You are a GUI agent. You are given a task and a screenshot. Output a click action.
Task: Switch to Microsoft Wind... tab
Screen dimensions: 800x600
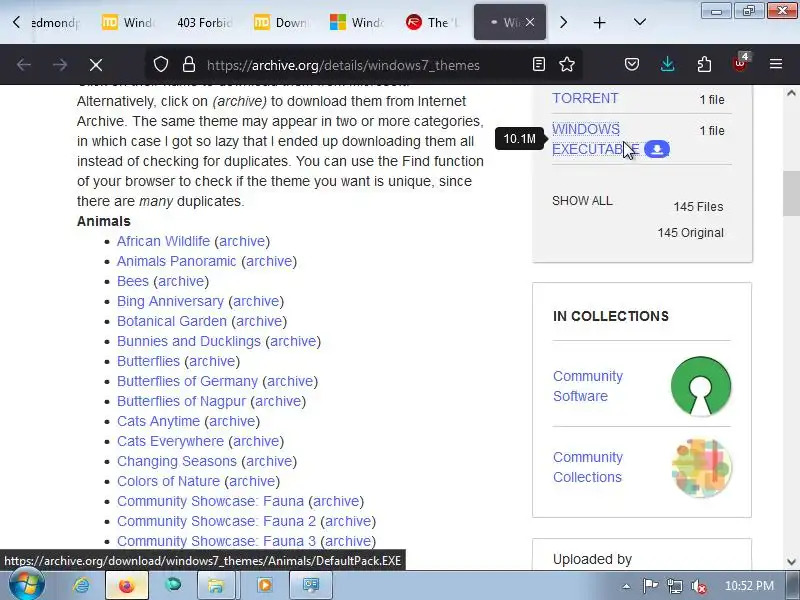pyautogui.click(x=357, y=22)
